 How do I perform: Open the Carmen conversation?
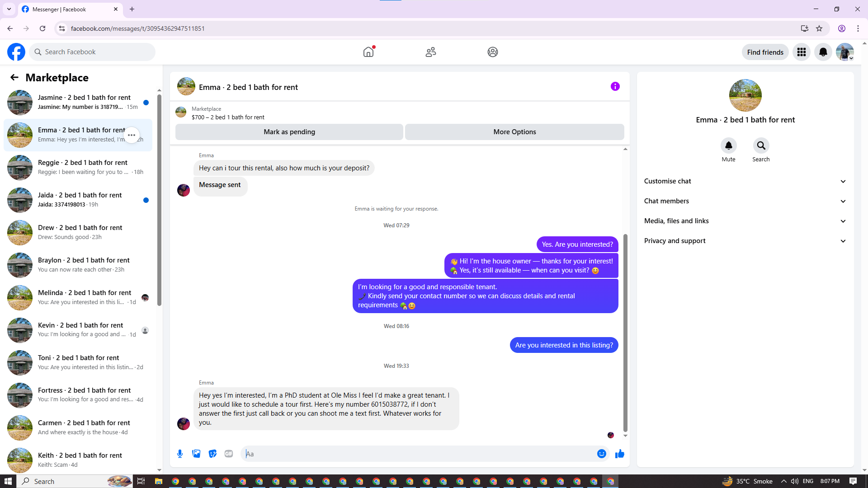[x=78, y=428]
